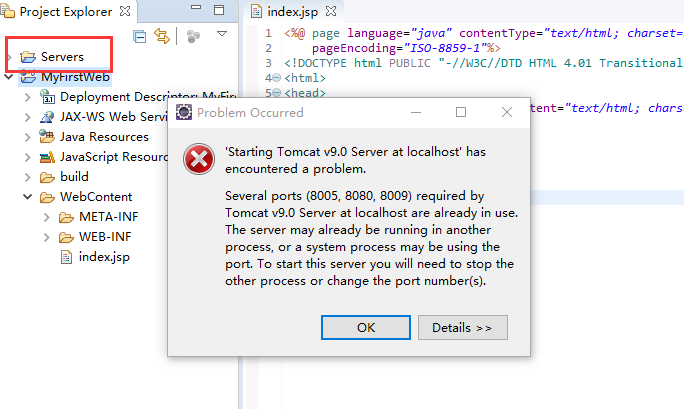Click the JAX-WS Web Services icon
This screenshot has height=409, width=684.
pyautogui.click(x=47, y=117)
